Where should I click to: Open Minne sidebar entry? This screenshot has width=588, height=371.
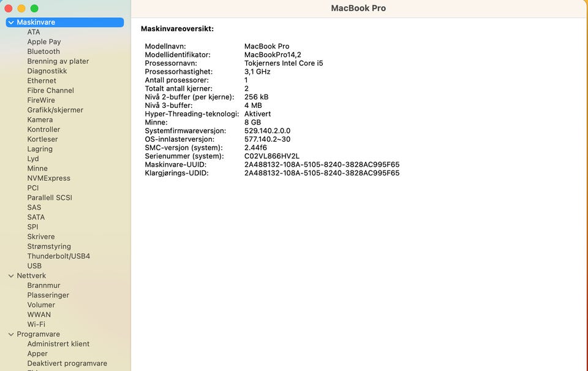37,169
